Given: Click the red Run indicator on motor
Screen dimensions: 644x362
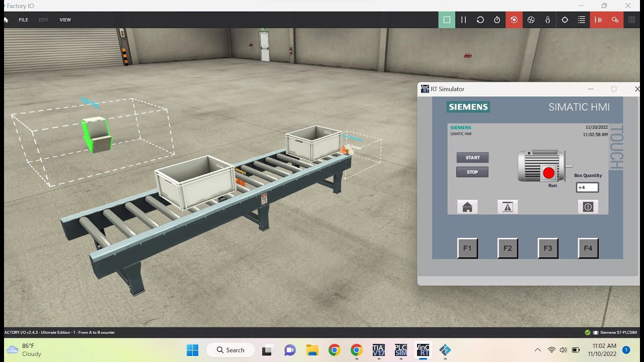Looking at the screenshot, I should coord(549,173).
